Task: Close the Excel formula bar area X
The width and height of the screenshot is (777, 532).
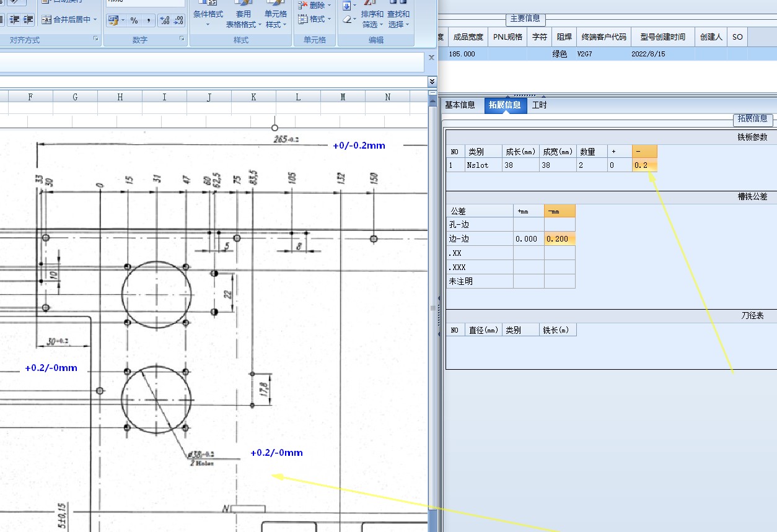Action: (431, 58)
